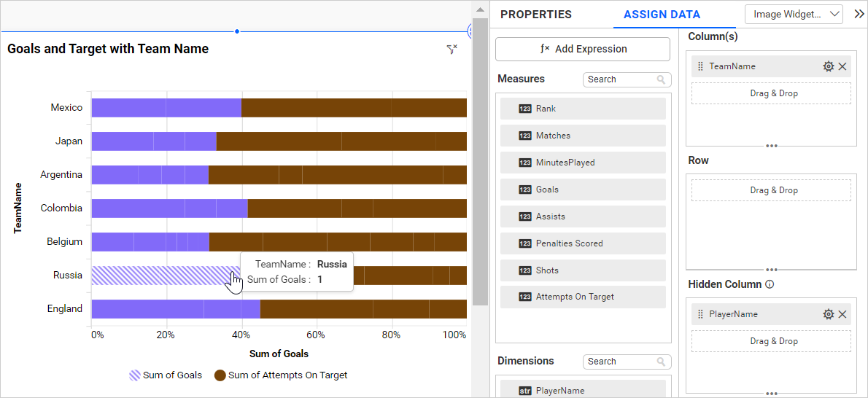Collapse the properties panel with double chevron
The image size is (868, 398).
(859, 14)
